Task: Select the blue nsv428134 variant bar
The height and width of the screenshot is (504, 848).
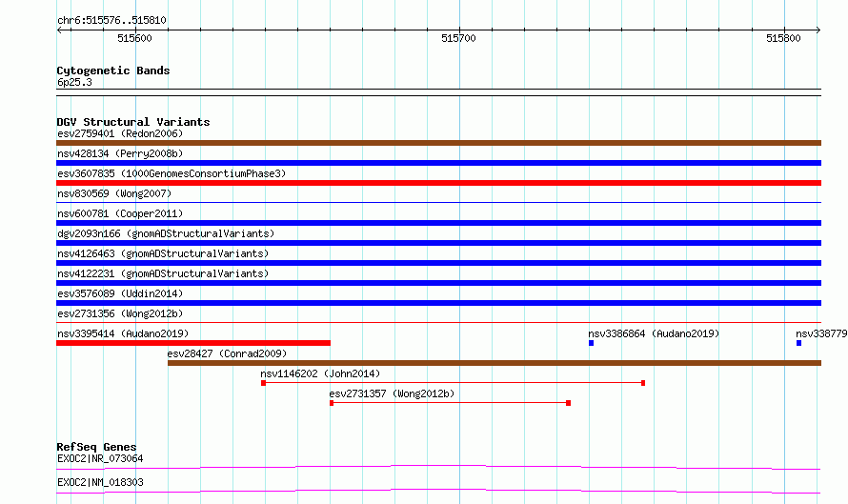Action: click(438, 163)
